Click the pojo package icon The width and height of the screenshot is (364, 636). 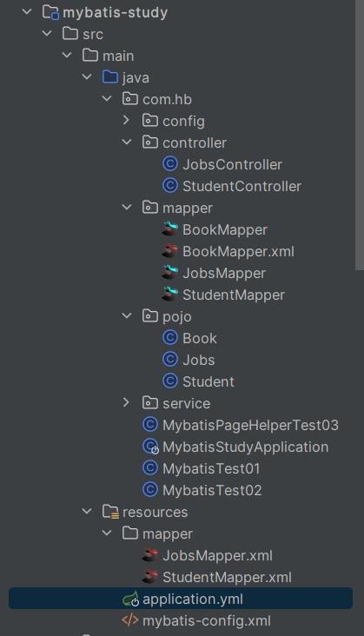click(x=149, y=315)
